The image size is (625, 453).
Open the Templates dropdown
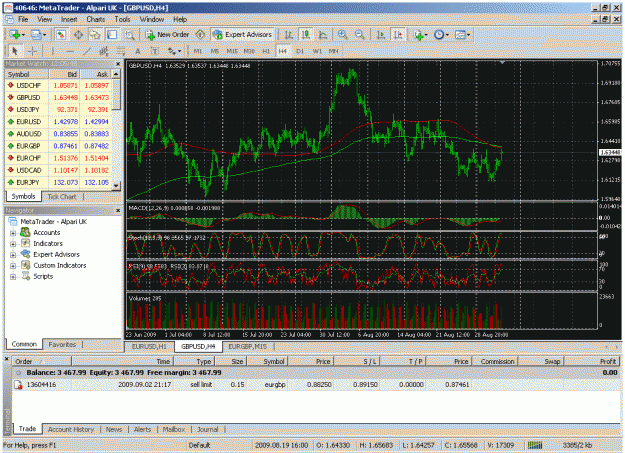click(x=462, y=35)
